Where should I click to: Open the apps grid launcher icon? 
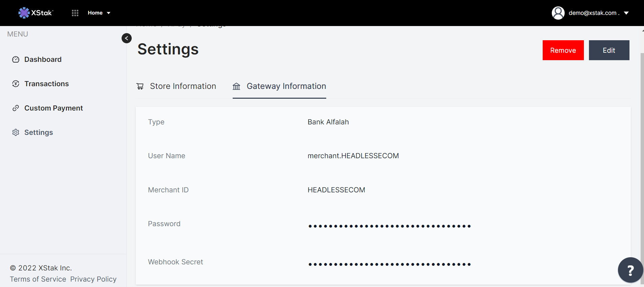(x=75, y=13)
